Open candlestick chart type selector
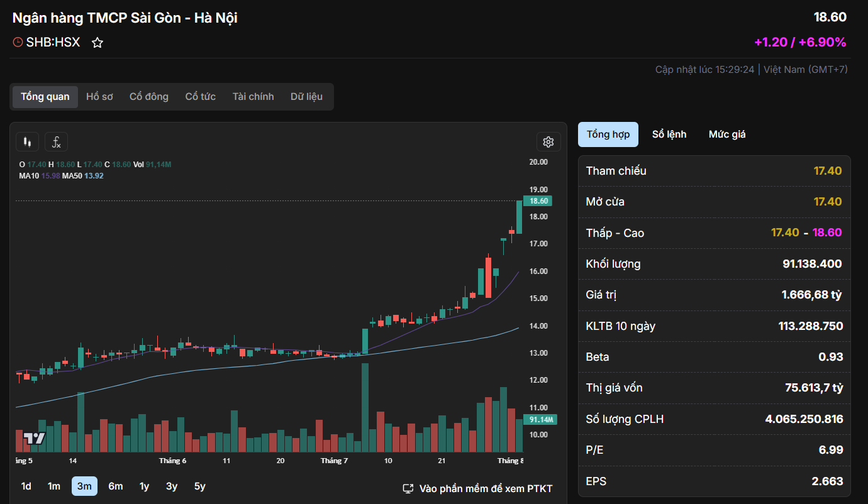Viewport: 868px width, 504px height. coord(27,142)
